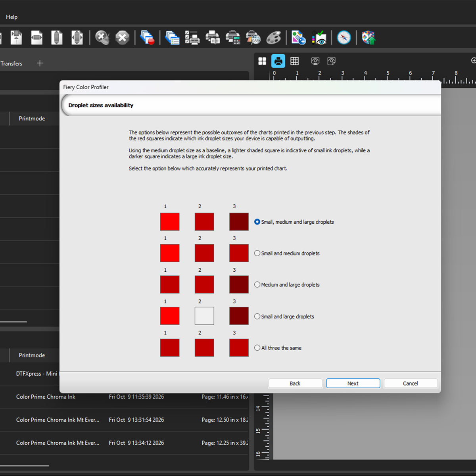Select the printer view icon above canvas
Image resolution: width=476 pixels, height=476 pixels.
(x=278, y=61)
